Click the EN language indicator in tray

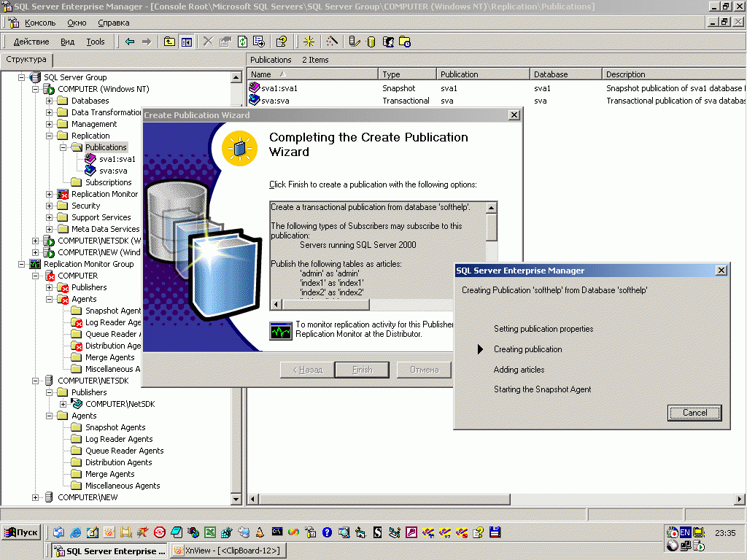pyautogui.click(x=685, y=532)
